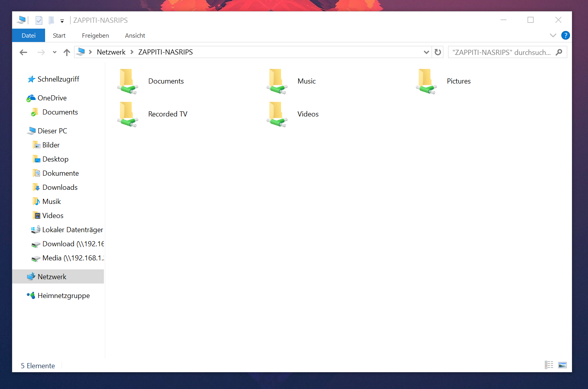
Task: Open Desktop in the sidebar
Action: (55, 159)
